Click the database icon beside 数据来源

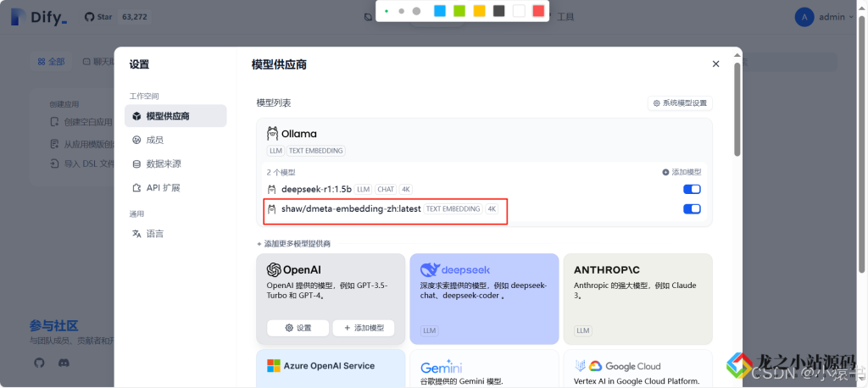[136, 164]
